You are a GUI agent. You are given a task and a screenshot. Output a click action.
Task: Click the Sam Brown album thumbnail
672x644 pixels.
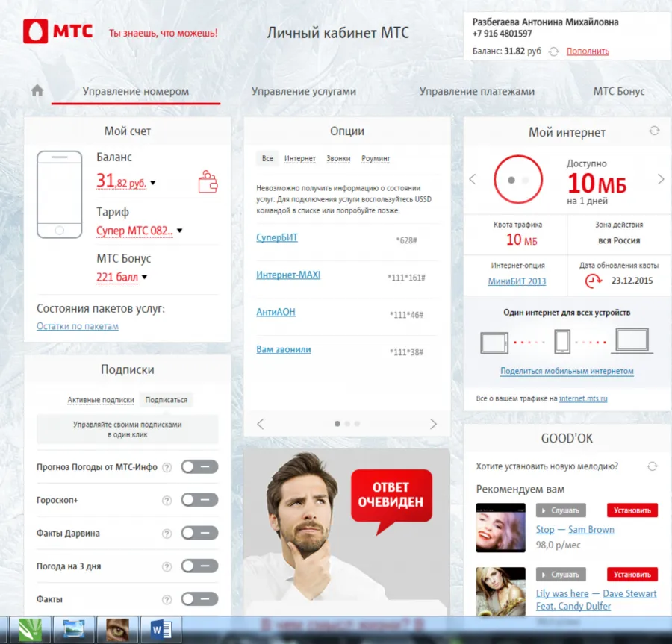(500, 528)
